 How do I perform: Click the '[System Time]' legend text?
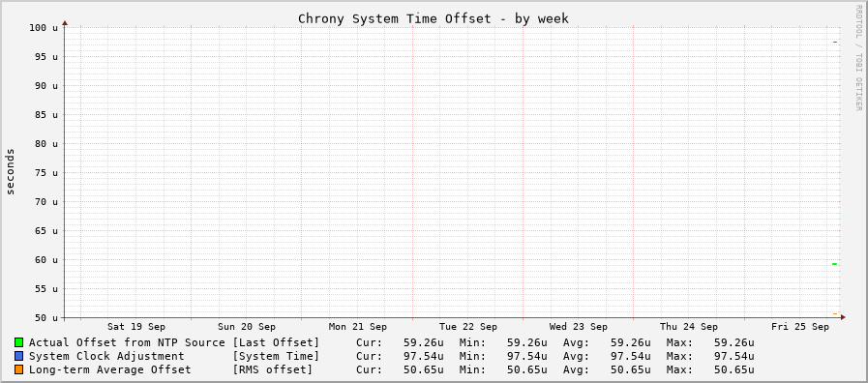click(x=276, y=356)
